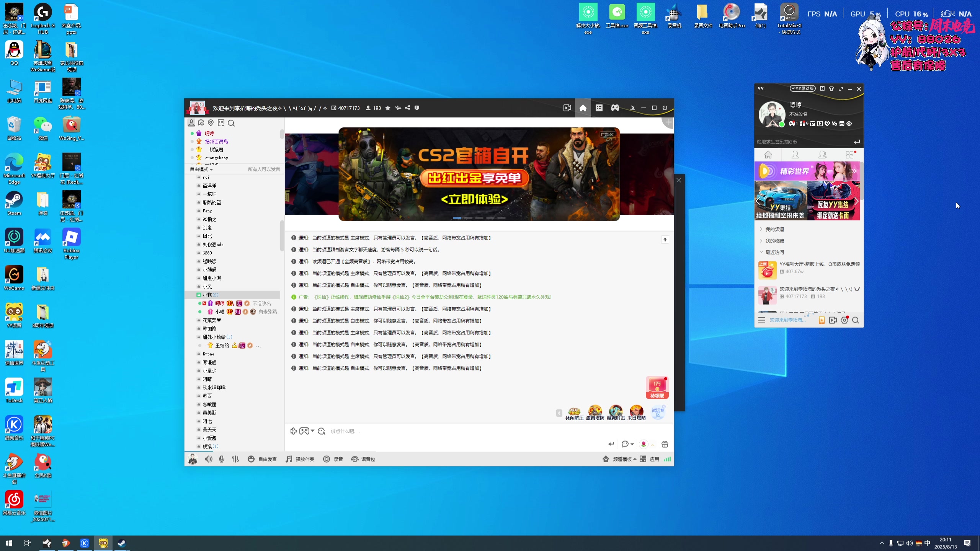Expand the 自由模式 mode dropdown
Image resolution: width=980 pixels, height=551 pixels.
click(201, 170)
